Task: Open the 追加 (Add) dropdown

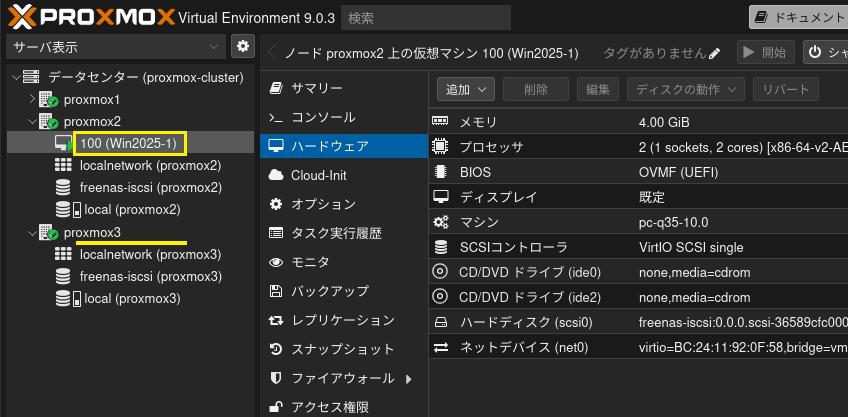Action: 466,89
